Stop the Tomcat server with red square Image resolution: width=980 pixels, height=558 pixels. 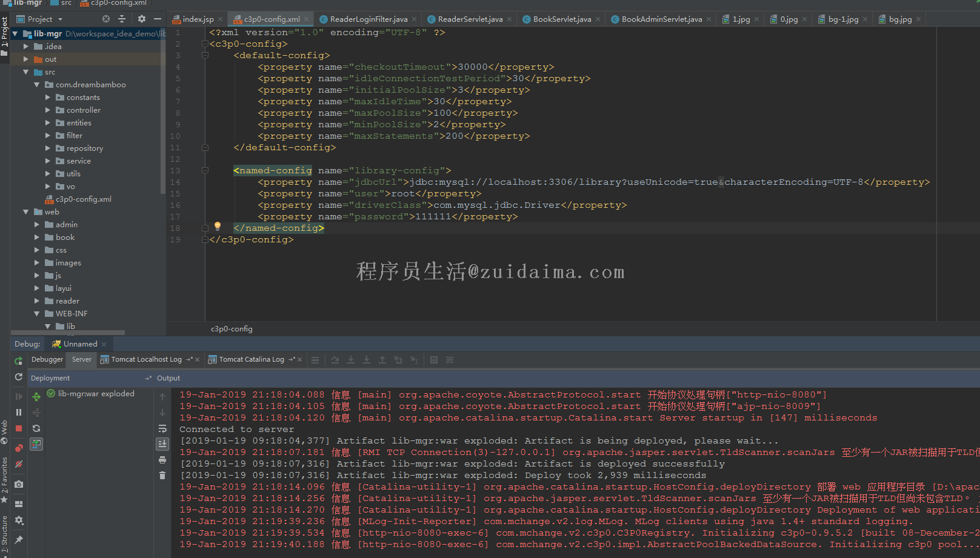[19, 428]
